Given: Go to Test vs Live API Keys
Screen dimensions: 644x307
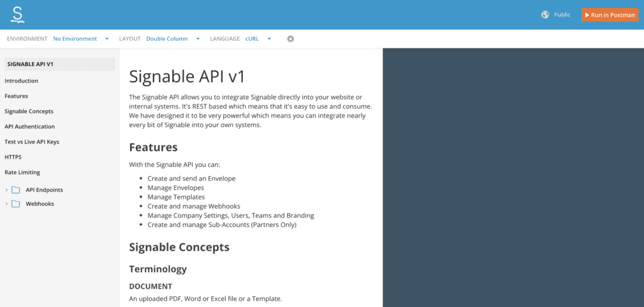Looking at the screenshot, I should tap(32, 142).
